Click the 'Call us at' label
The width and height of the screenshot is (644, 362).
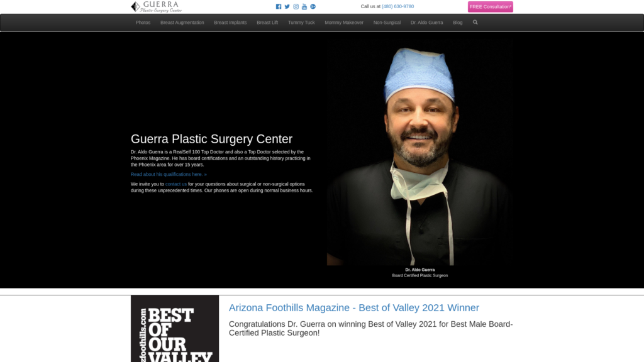(370, 6)
